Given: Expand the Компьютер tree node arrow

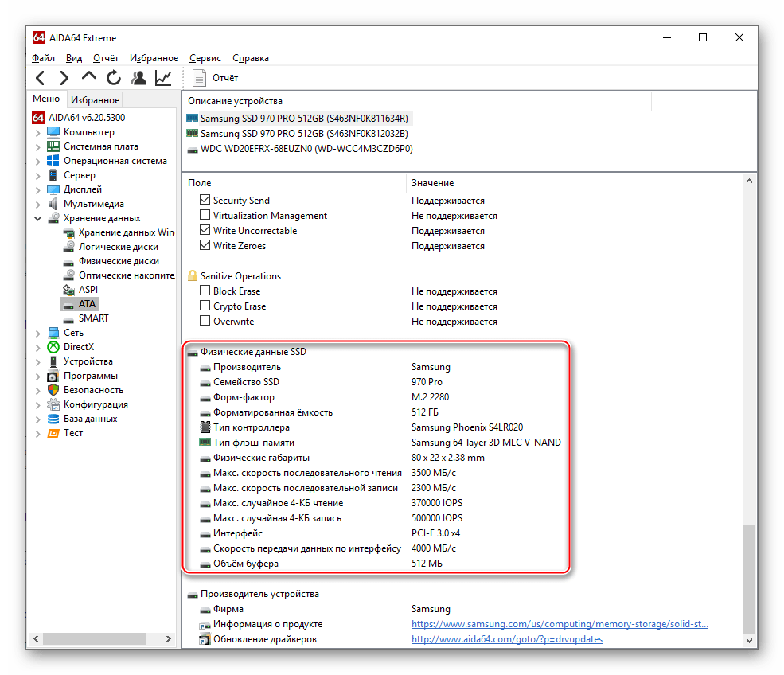Looking at the screenshot, I should pos(38,132).
